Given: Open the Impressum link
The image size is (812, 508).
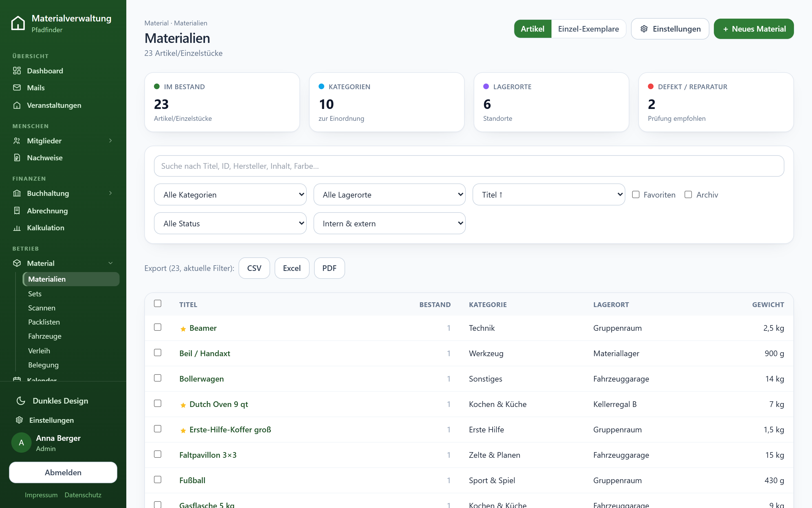Looking at the screenshot, I should point(41,495).
